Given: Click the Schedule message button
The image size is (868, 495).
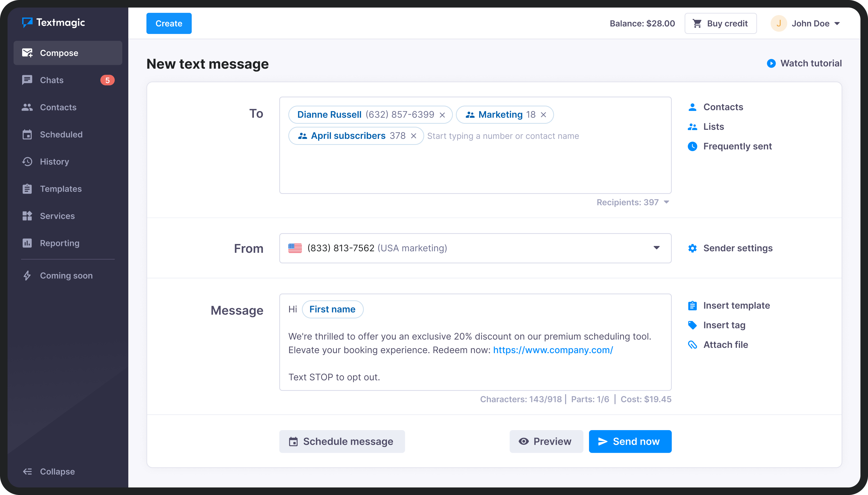Looking at the screenshot, I should coord(342,441).
